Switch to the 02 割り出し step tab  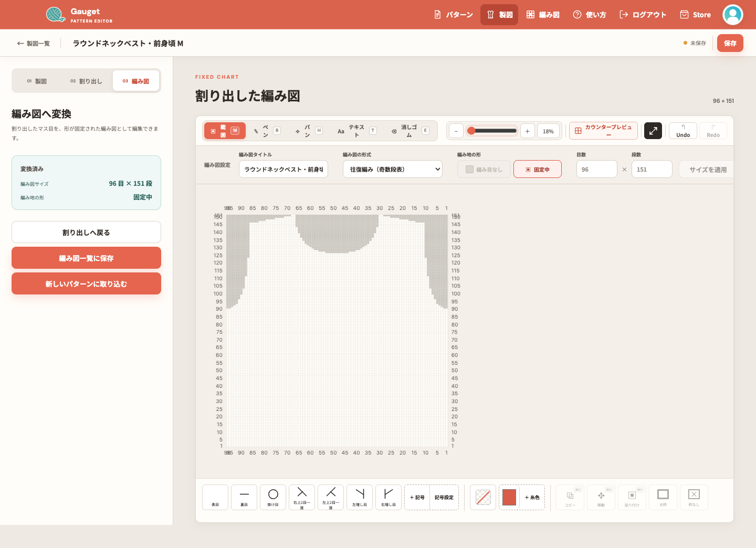(86, 81)
